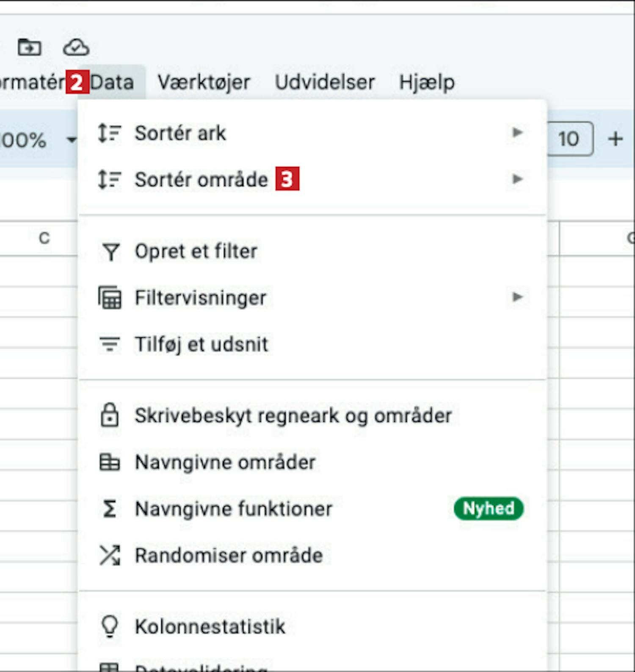Select Navngivne områder
The width and height of the screenshot is (635, 672).
(312, 462)
